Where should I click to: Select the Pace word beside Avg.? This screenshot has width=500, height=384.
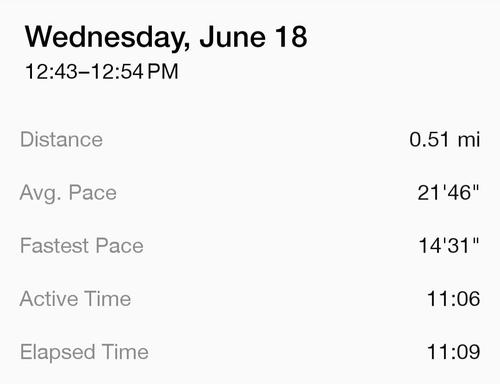(x=93, y=192)
